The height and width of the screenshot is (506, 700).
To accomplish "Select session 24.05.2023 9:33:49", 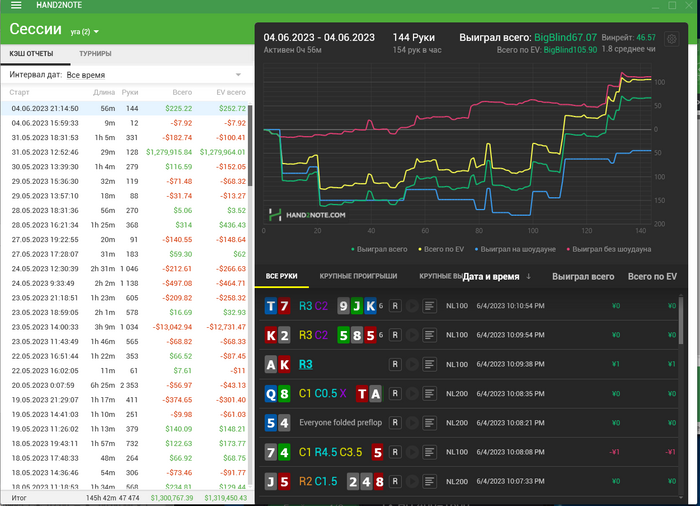I will 125,283.
